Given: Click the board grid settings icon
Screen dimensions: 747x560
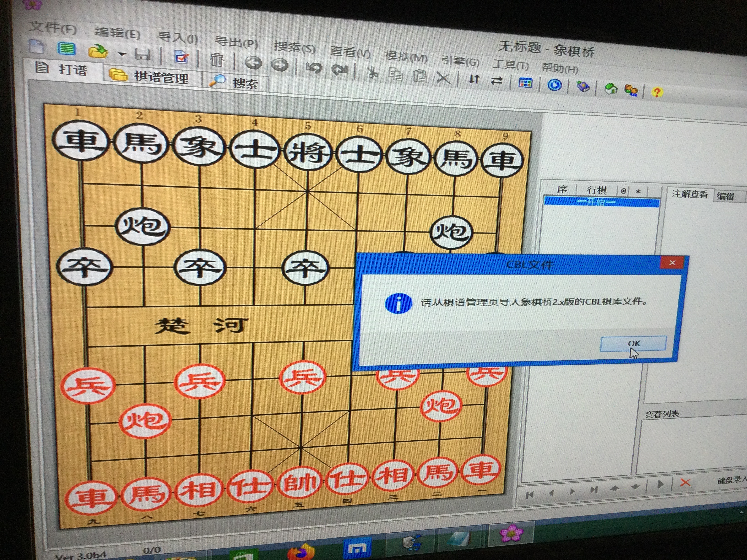Looking at the screenshot, I should [525, 83].
